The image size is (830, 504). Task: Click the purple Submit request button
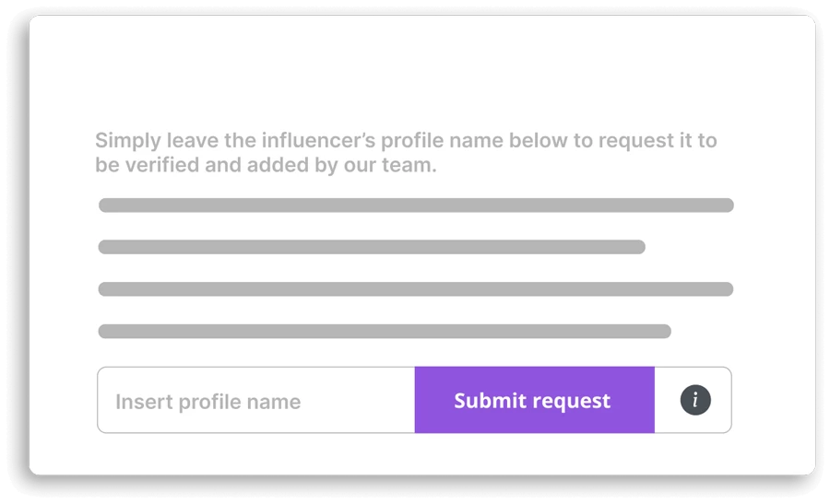point(535,400)
